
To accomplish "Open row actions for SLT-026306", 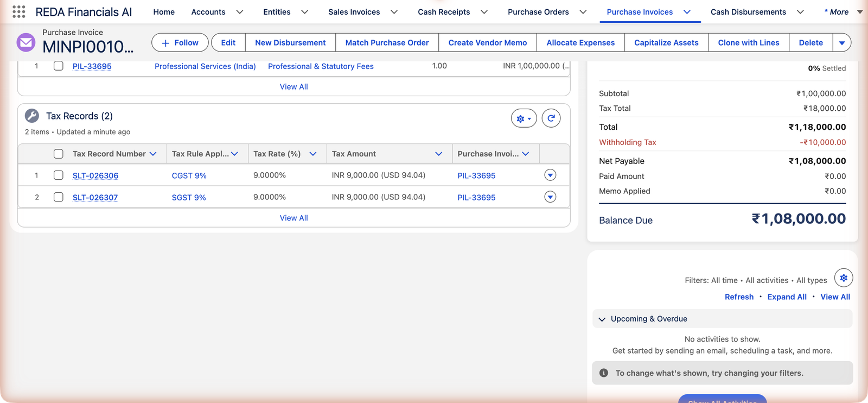I will (550, 175).
